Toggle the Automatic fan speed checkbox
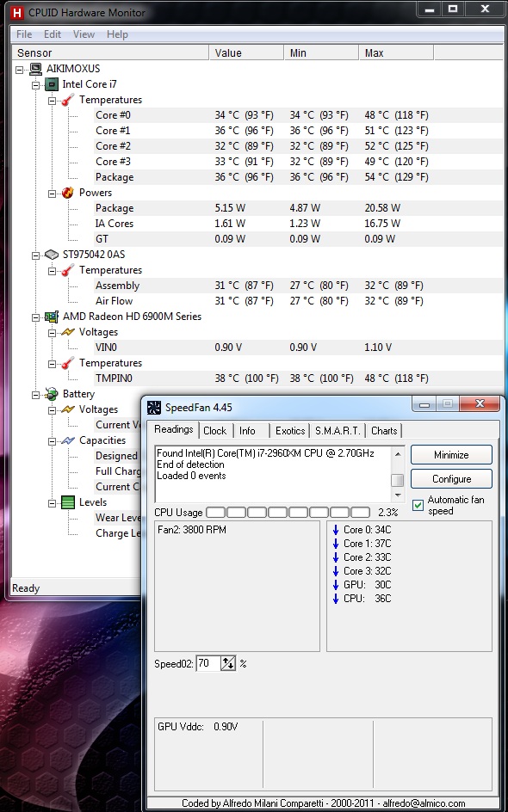Screen dimensions: 508x812 pos(418,506)
